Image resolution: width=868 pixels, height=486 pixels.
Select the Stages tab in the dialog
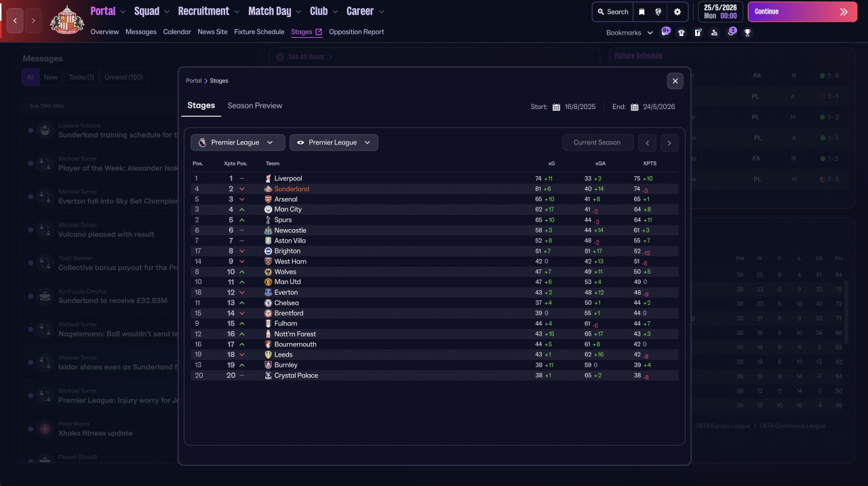click(x=201, y=106)
